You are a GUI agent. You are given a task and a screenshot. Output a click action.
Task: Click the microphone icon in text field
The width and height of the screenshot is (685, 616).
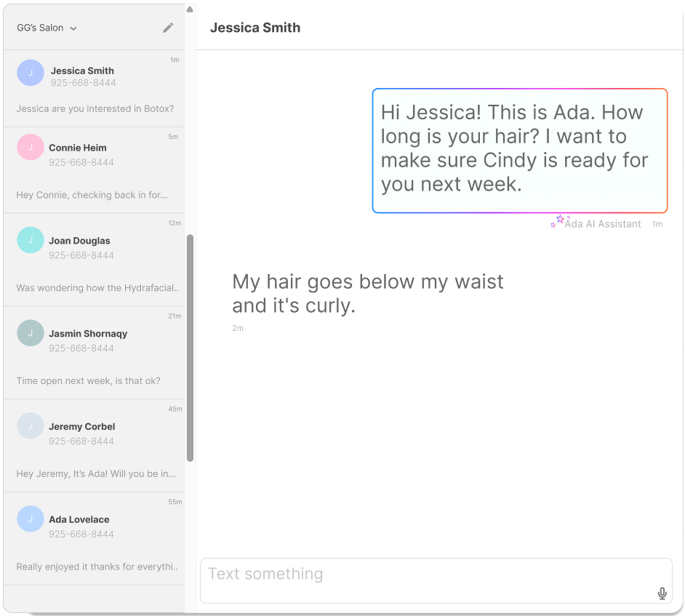(x=662, y=593)
